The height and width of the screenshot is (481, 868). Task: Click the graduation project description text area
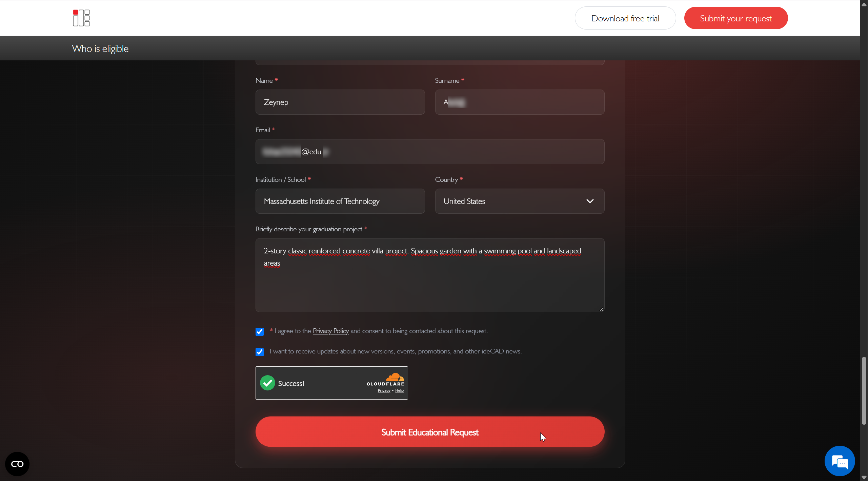tap(430, 275)
